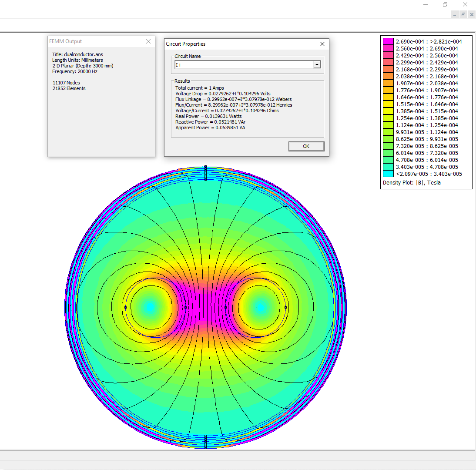Screen dimensions: 476x470
Task: Pick the orange 2.038e-004 legend swatch
Action: 388,77
